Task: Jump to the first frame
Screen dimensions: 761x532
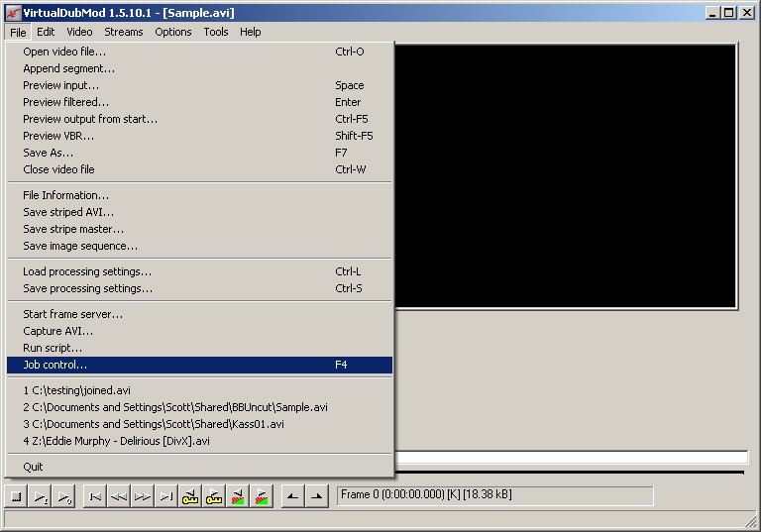Action: (95, 496)
